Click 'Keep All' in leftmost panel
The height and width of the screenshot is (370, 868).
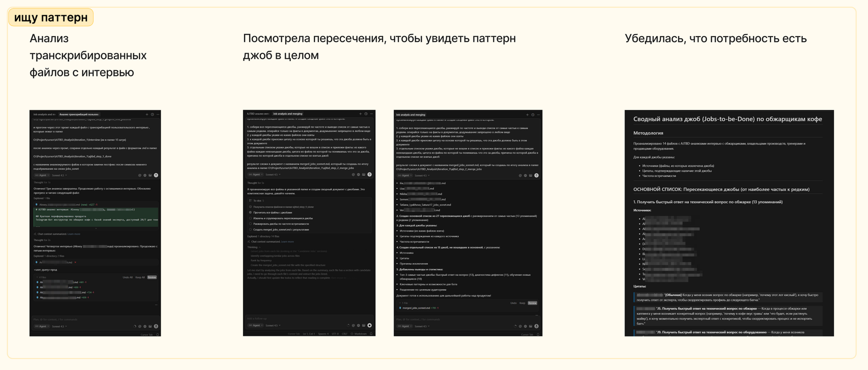[140, 277]
